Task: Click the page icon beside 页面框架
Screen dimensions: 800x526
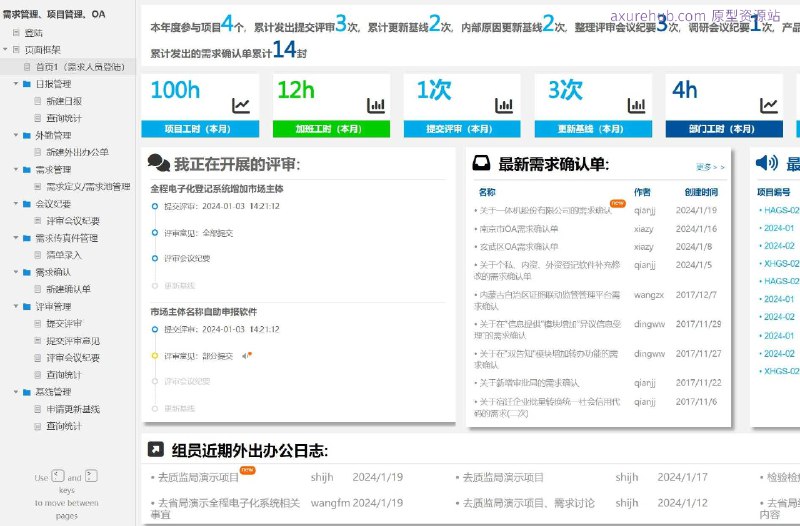Action: (16, 49)
